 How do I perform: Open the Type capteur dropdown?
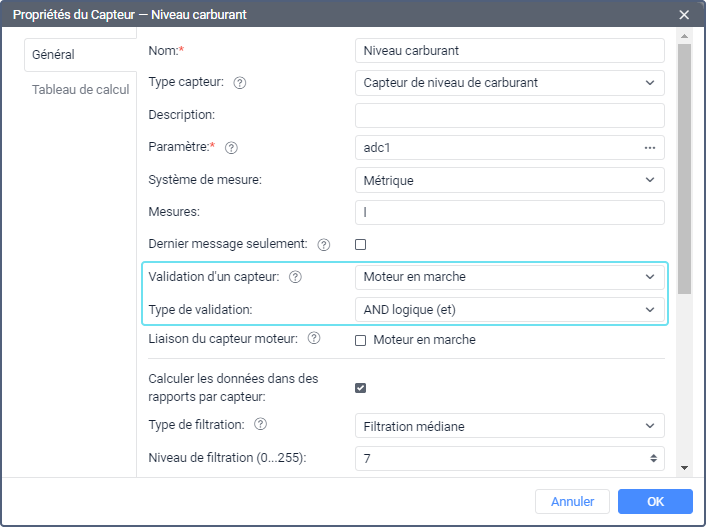coord(510,83)
